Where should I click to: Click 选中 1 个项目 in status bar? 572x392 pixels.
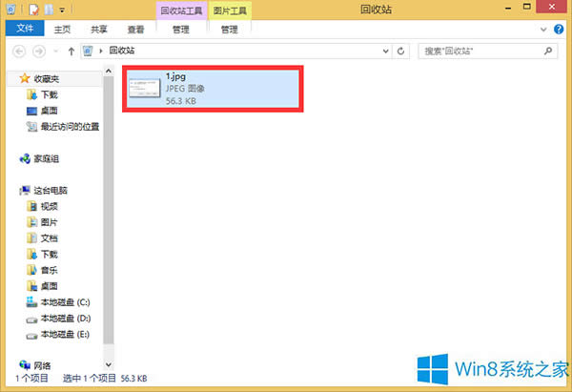[89, 378]
